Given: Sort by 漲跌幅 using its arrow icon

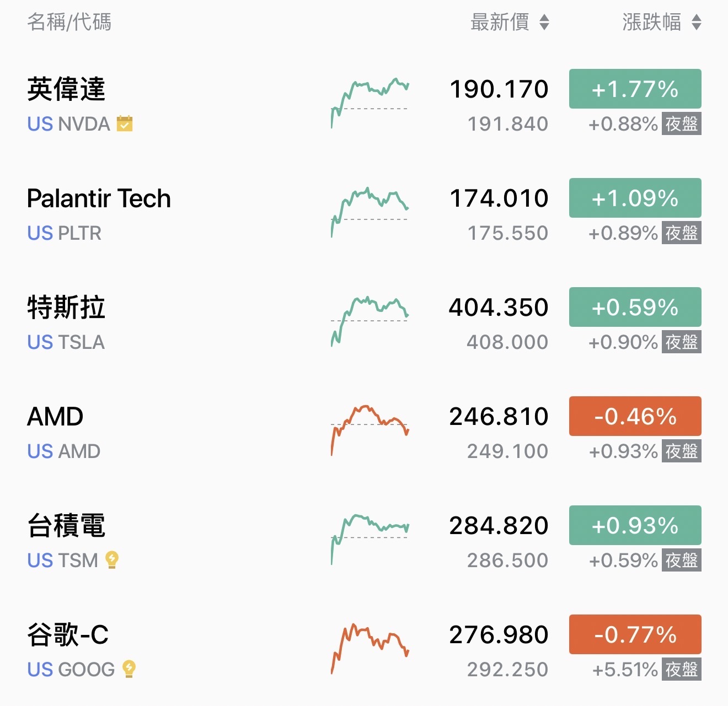Looking at the screenshot, I should pos(697,22).
